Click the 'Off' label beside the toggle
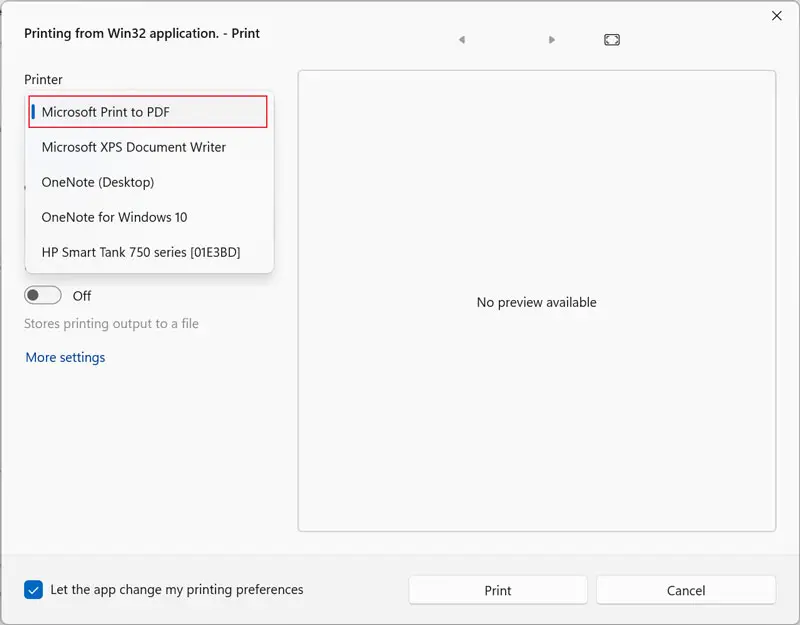Viewport: 800px width, 625px height. point(82,296)
